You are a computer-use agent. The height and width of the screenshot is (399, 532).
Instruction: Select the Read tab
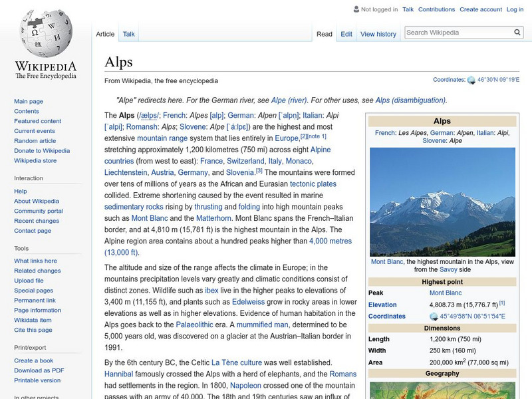(325, 34)
